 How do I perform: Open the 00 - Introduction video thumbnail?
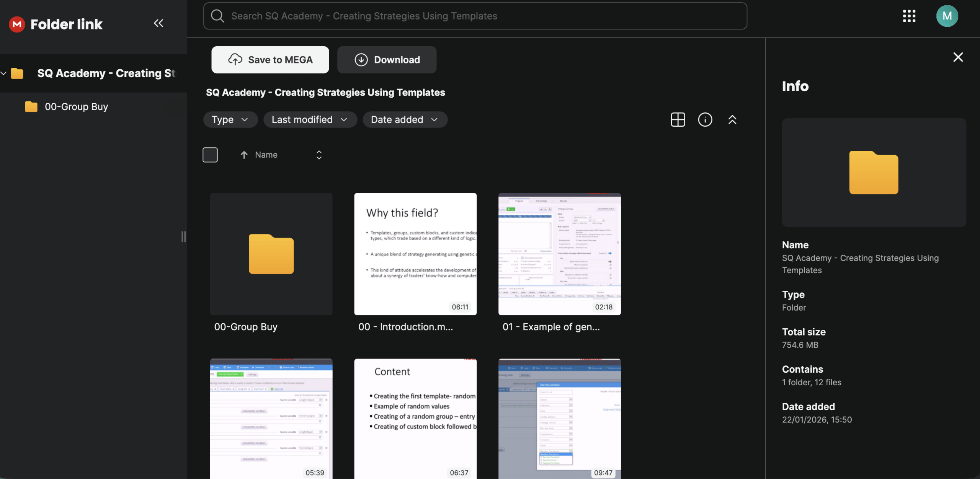pyautogui.click(x=415, y=254)
